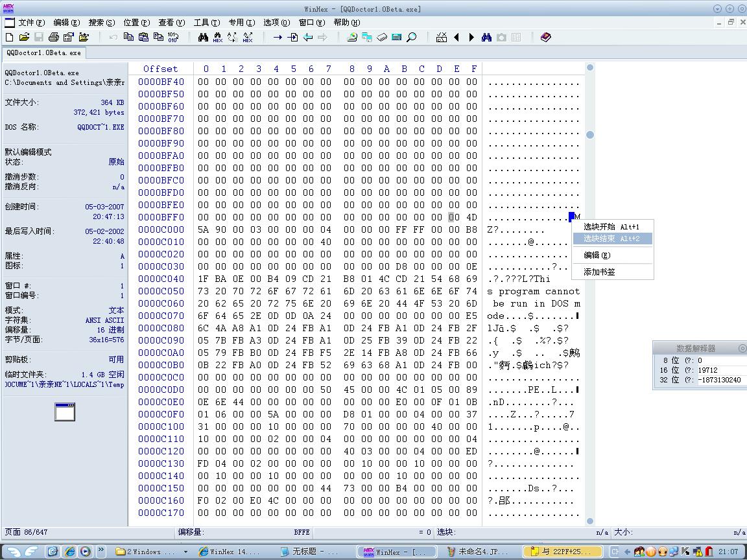The height and width of the screenshot is (560, 747).
Task: Click the scrollbar top circle button
Action: click(590, 67)
